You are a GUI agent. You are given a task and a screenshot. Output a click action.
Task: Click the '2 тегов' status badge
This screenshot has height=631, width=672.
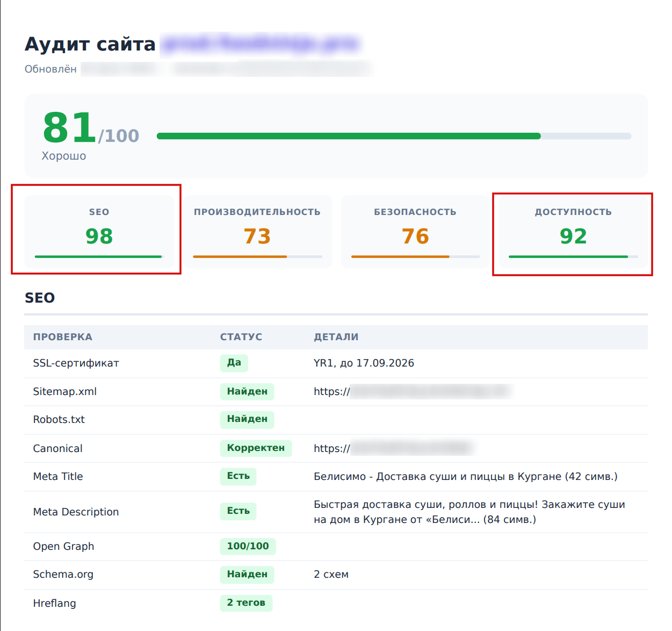pos(246,603)
